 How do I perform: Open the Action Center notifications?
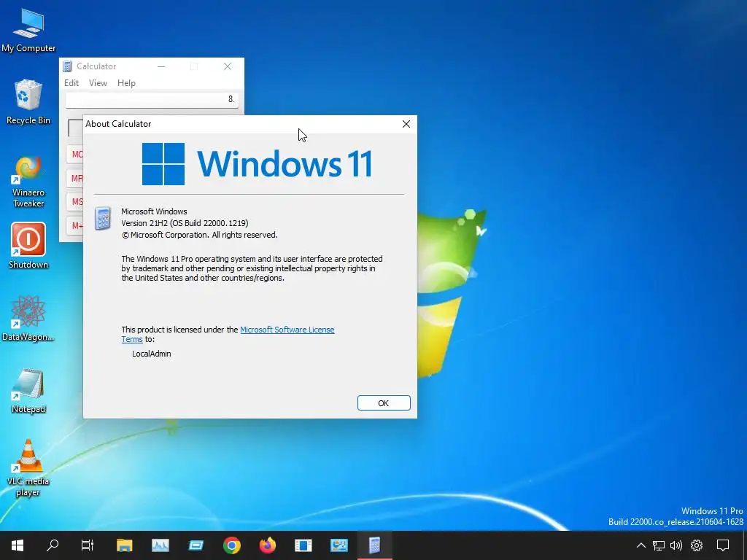(723, 545)
